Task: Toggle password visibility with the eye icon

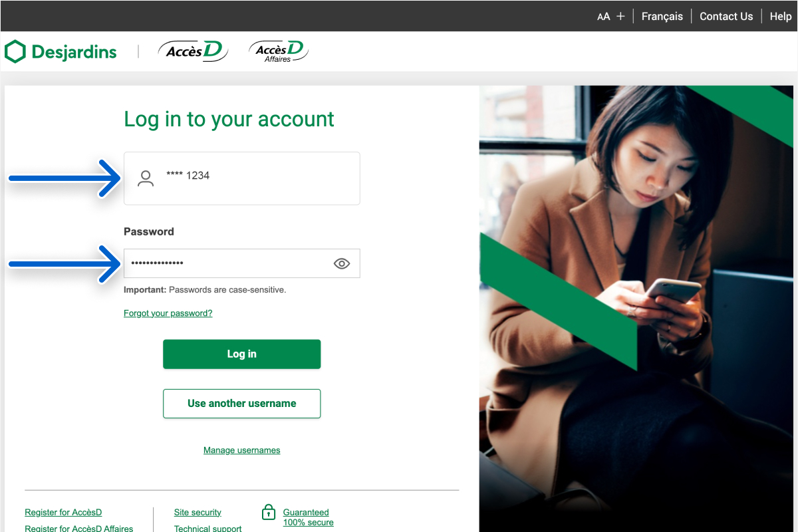Action: coord(341,263)
